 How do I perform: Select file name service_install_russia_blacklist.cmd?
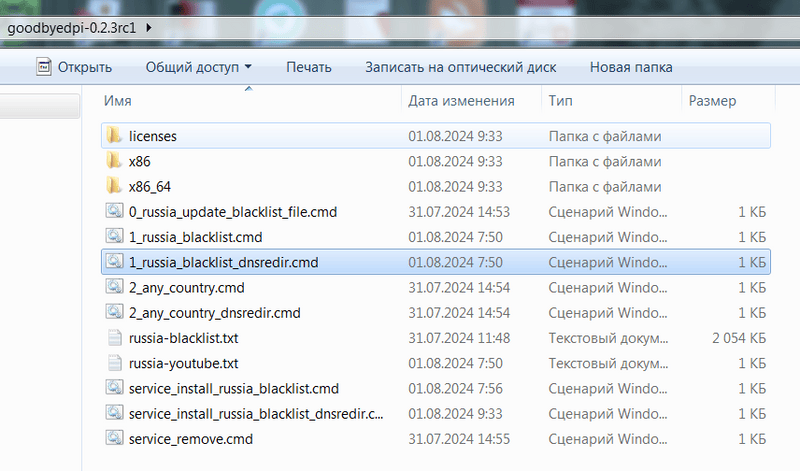[x=234, y=389]
